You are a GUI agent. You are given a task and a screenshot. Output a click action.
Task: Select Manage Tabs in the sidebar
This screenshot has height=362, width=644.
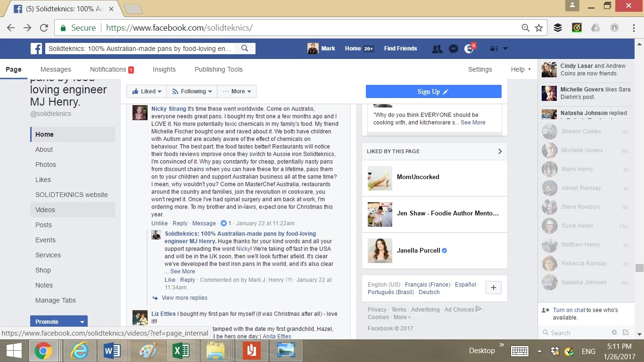pos(73,300)
